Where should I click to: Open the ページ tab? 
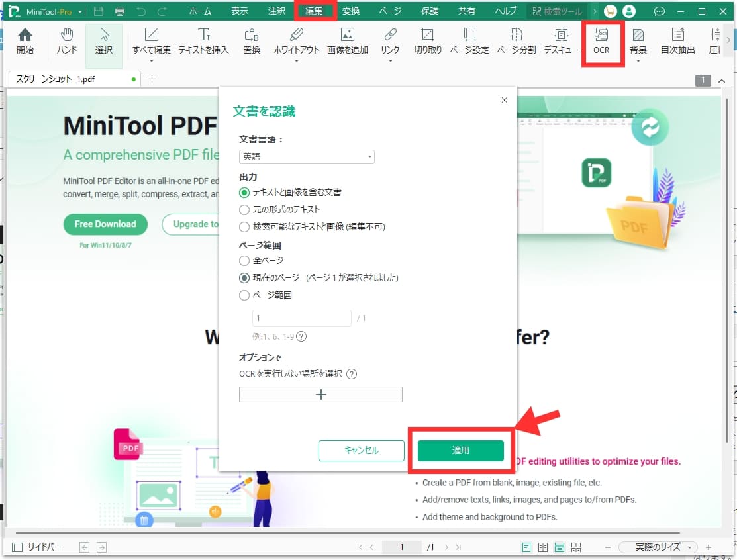tap(390, 11)
